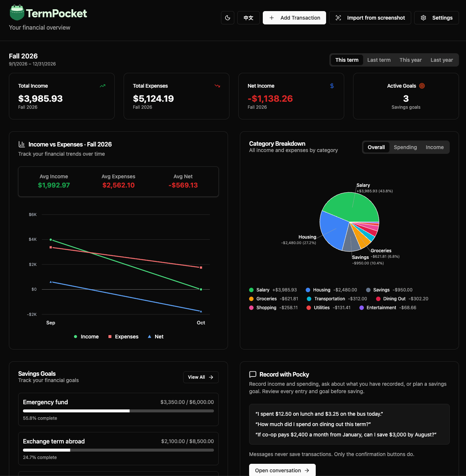
Task: Select Income in Category Breakdown
Action: (435, 147)
